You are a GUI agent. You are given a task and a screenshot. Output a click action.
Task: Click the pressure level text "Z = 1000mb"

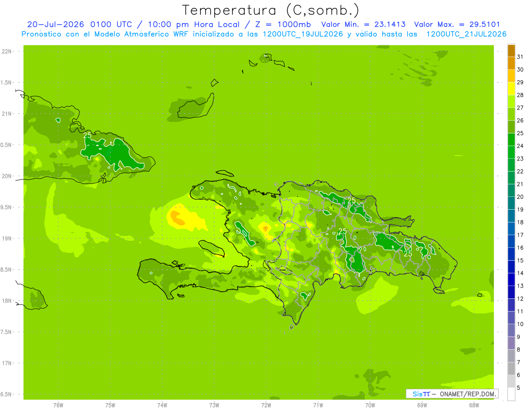(284, 25)
